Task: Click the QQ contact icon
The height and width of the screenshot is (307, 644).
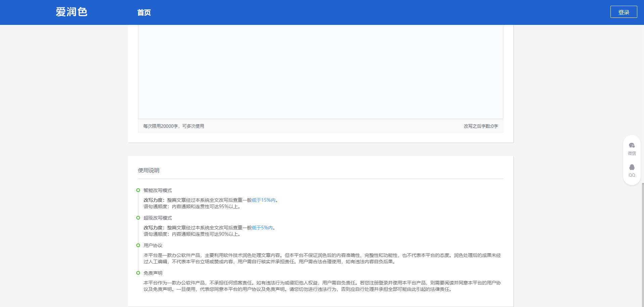Action: point(632,167)
